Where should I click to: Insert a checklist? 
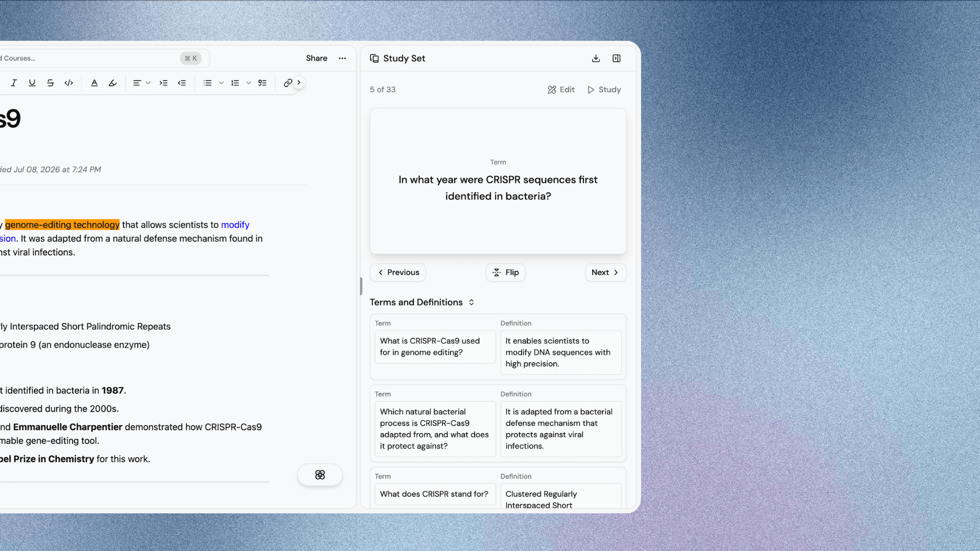(262, 83)
